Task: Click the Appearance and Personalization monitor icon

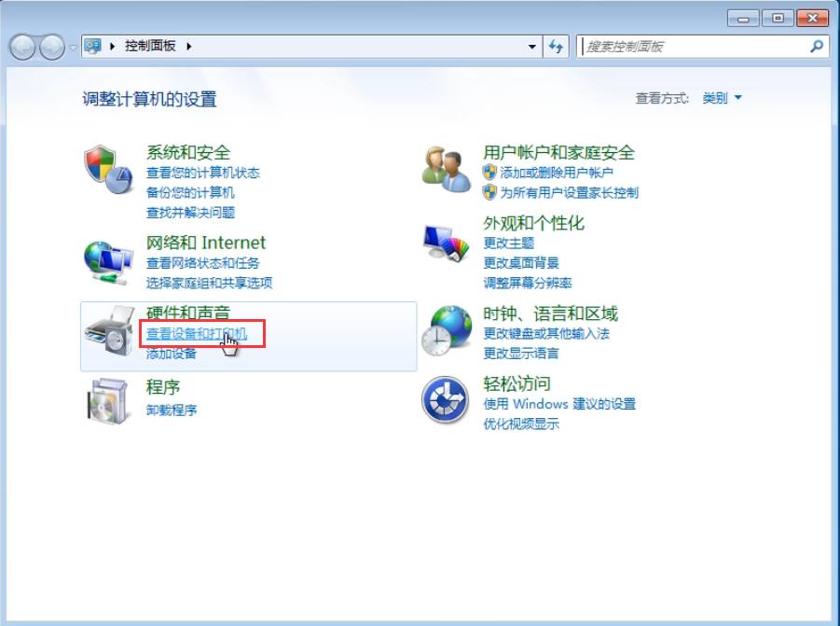Action: coord(446,243)
